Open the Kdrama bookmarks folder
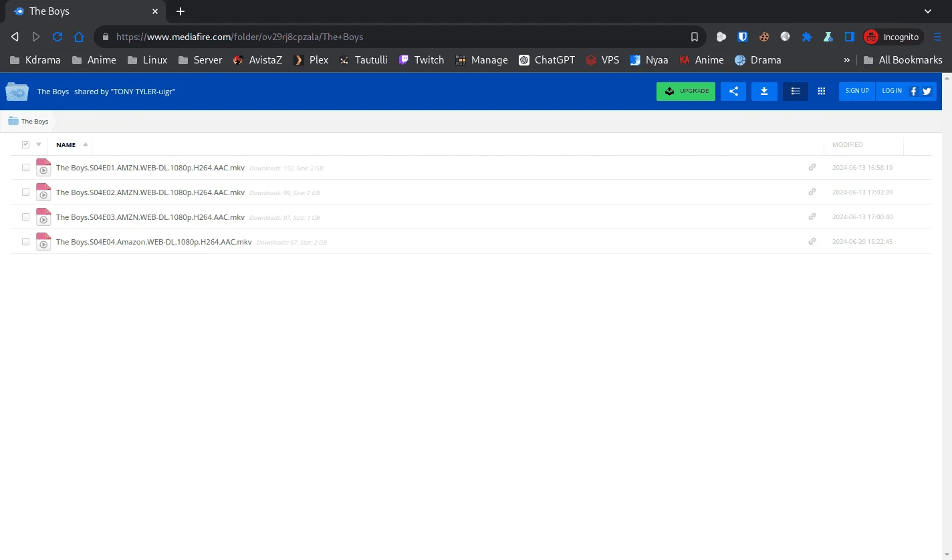 pyautogui.click(x=35, y=60)
